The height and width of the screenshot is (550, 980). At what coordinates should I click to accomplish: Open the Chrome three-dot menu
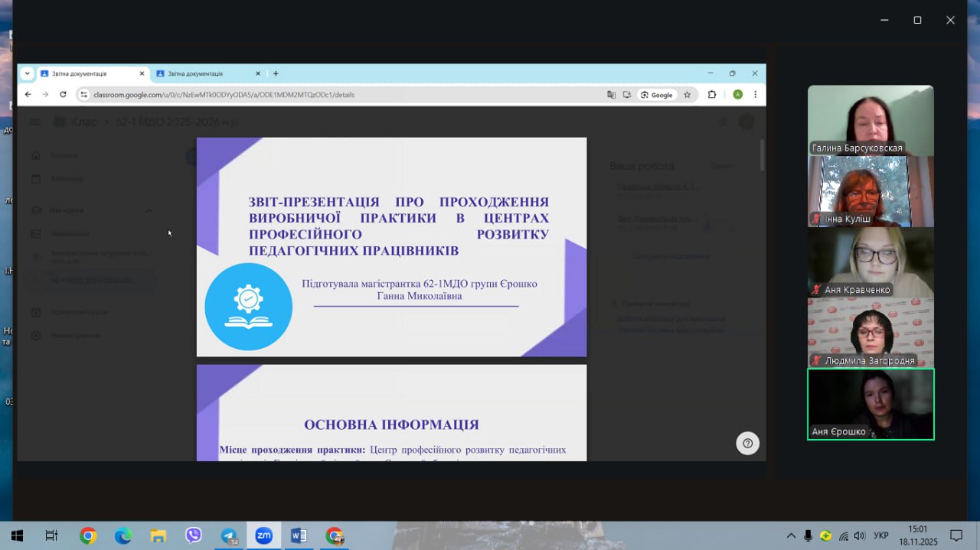coord(755,95)
